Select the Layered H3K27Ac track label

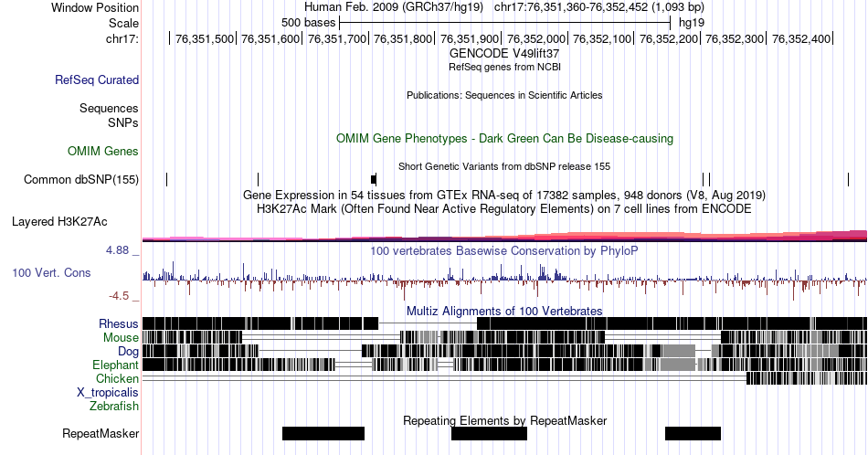click(59, 221)
